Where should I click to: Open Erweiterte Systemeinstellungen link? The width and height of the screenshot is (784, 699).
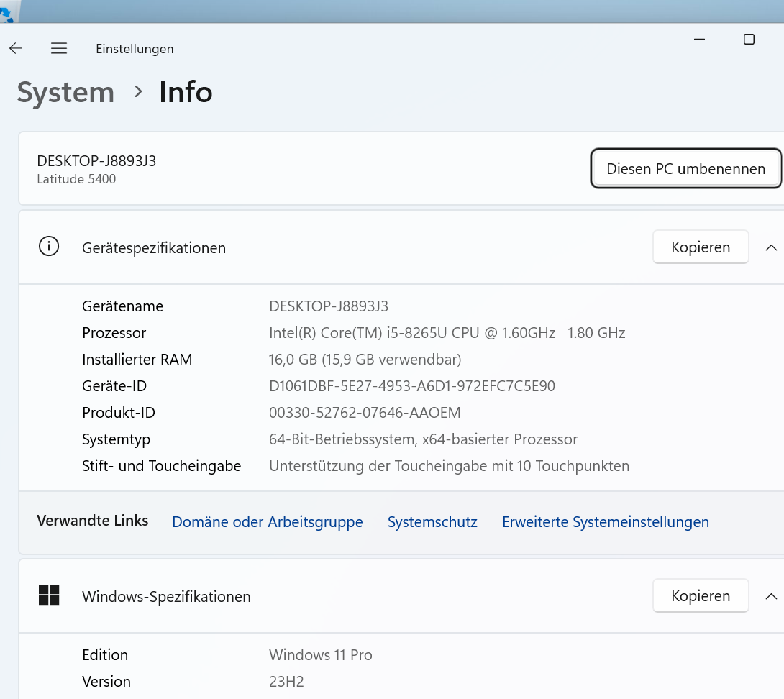click(x=606, y=522)
